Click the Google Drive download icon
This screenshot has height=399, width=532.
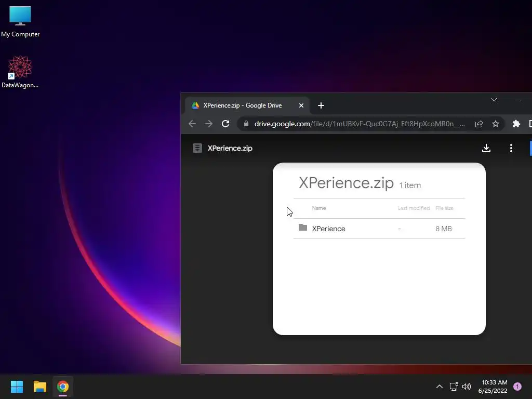click(486, 148)
